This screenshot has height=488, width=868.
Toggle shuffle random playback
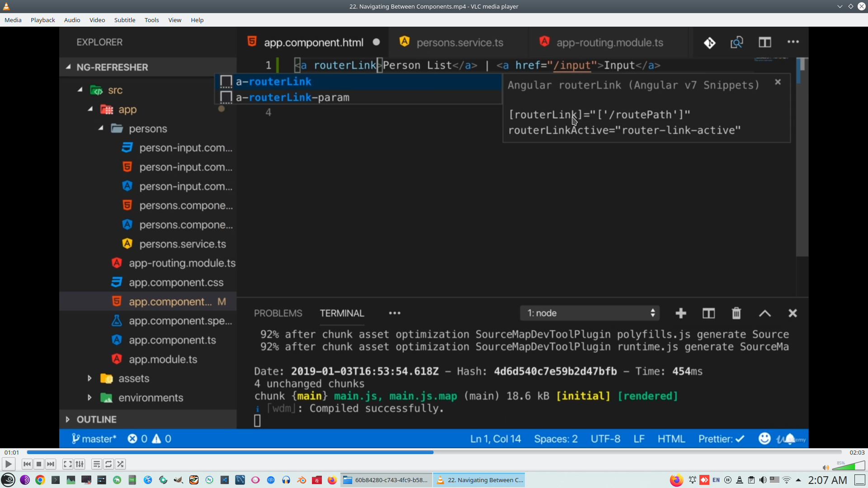120,464
